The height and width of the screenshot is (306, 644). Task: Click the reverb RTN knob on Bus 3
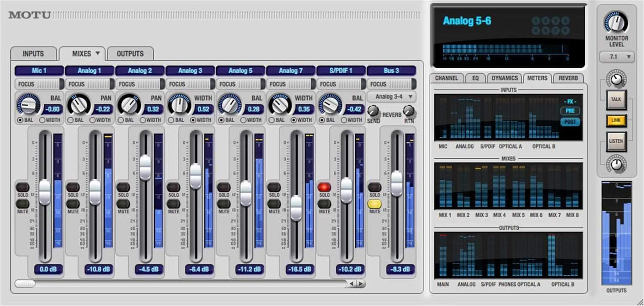click(409, 111)
